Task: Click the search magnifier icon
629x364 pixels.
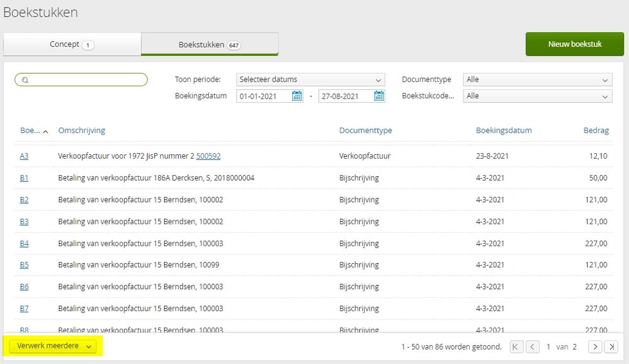Action: pyautogui.click(x=25, y=80)
